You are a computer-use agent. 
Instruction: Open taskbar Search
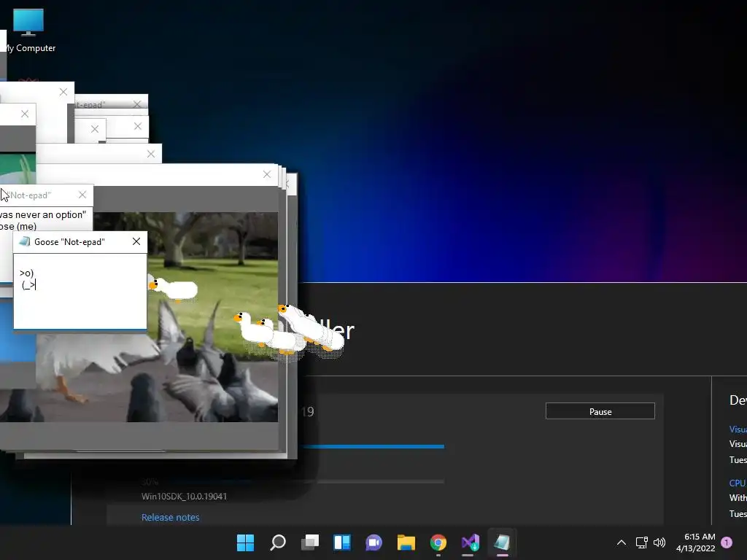[278, 542]
